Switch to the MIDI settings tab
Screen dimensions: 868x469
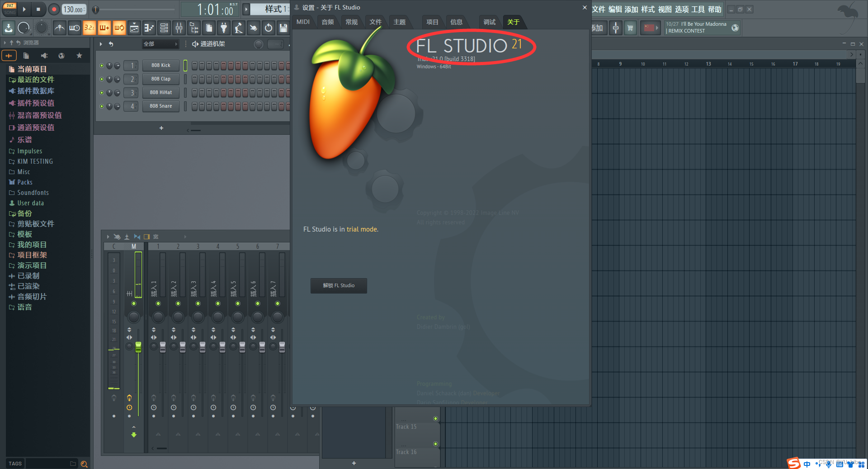pos(303,22)
